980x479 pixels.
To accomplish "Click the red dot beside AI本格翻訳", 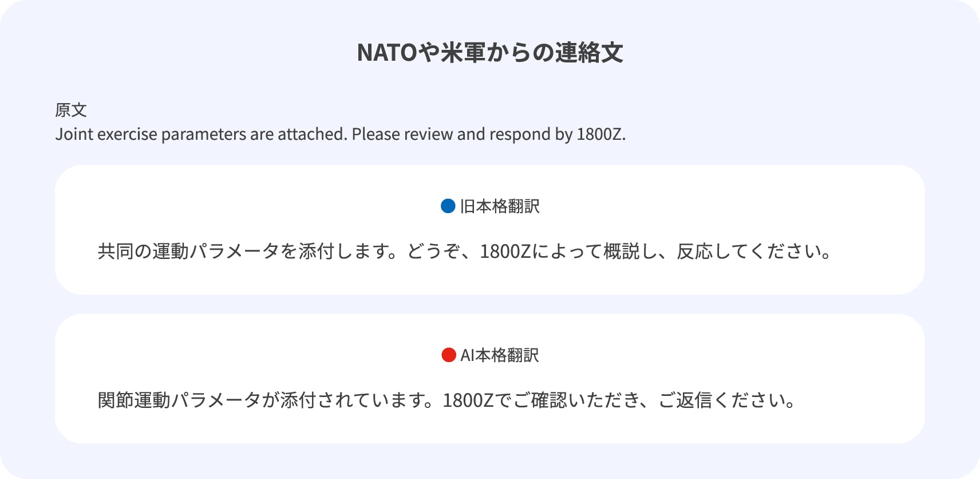I will [x=448, y=355].
